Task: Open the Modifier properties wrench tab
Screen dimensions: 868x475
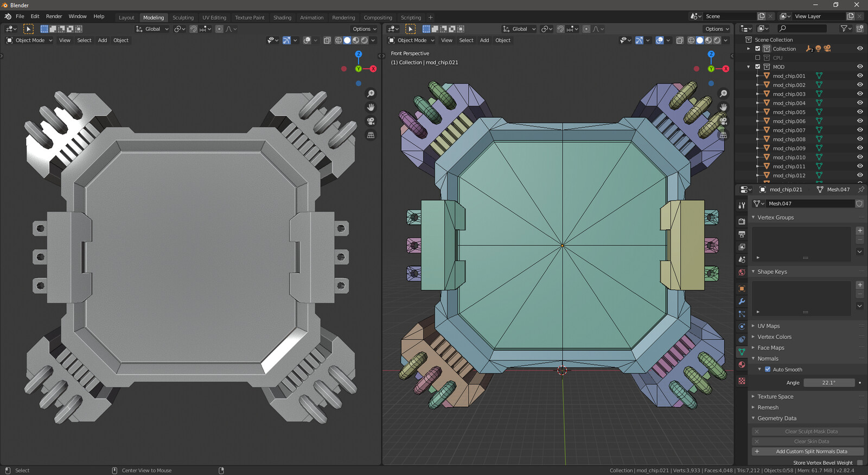Action: point(742,301)
